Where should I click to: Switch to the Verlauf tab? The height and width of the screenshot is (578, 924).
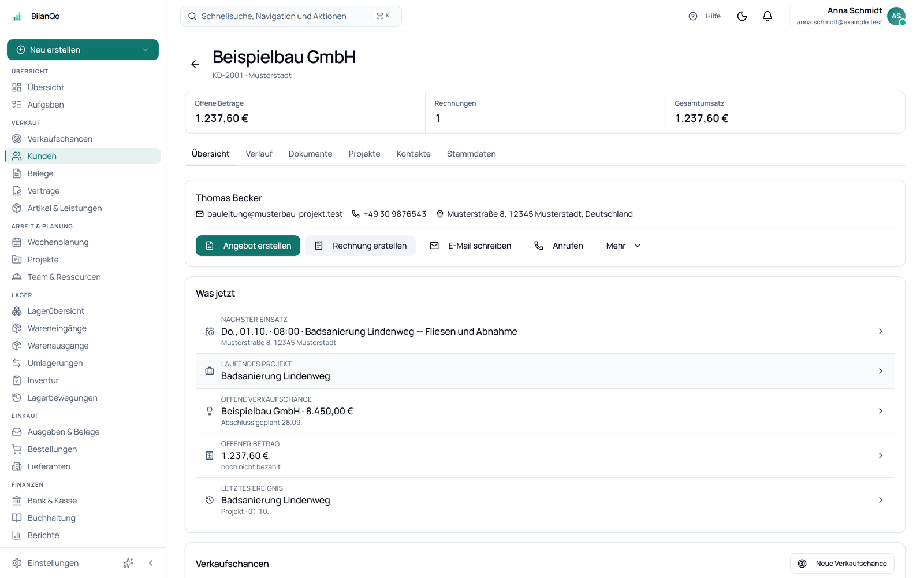(259, 154)
